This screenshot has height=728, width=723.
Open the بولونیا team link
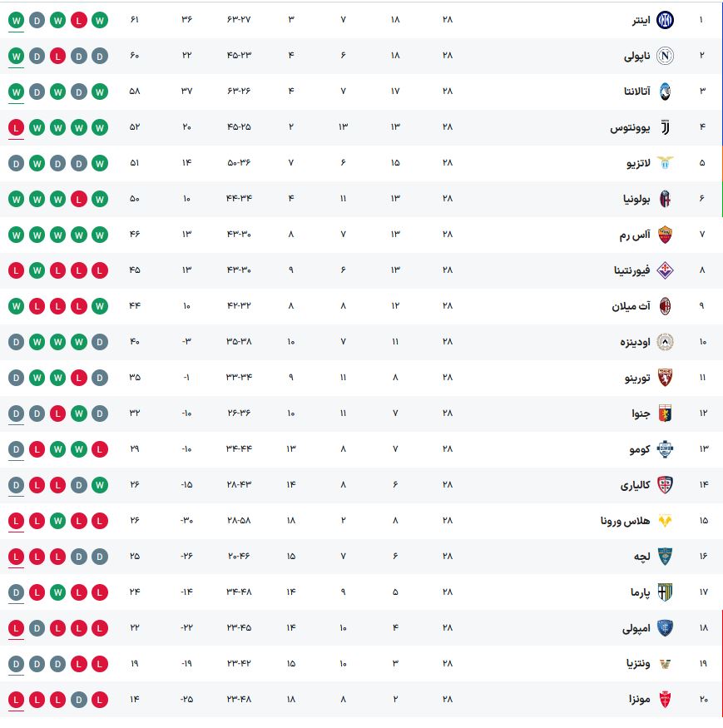tap(636, 199)
